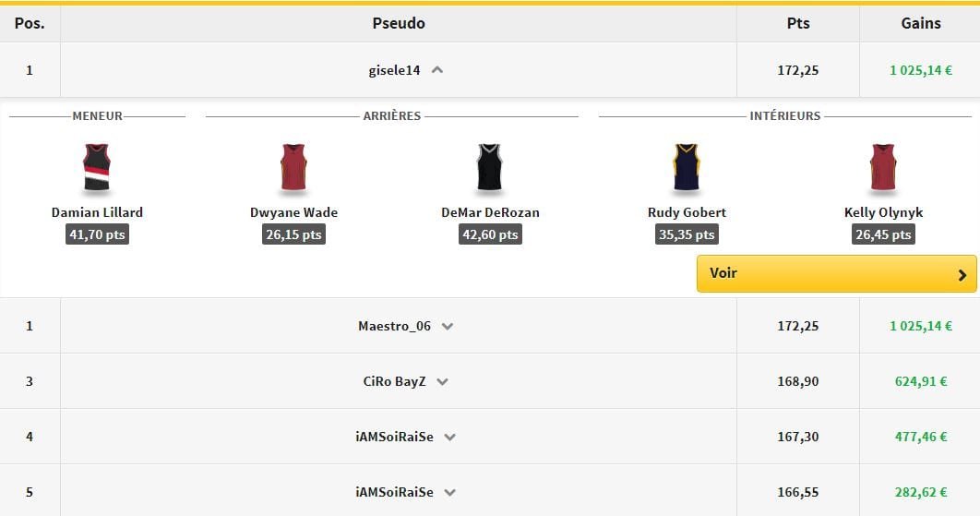Click the Pos. column header
The height and width of the screenshot is (516, 980).
point(30,23)
